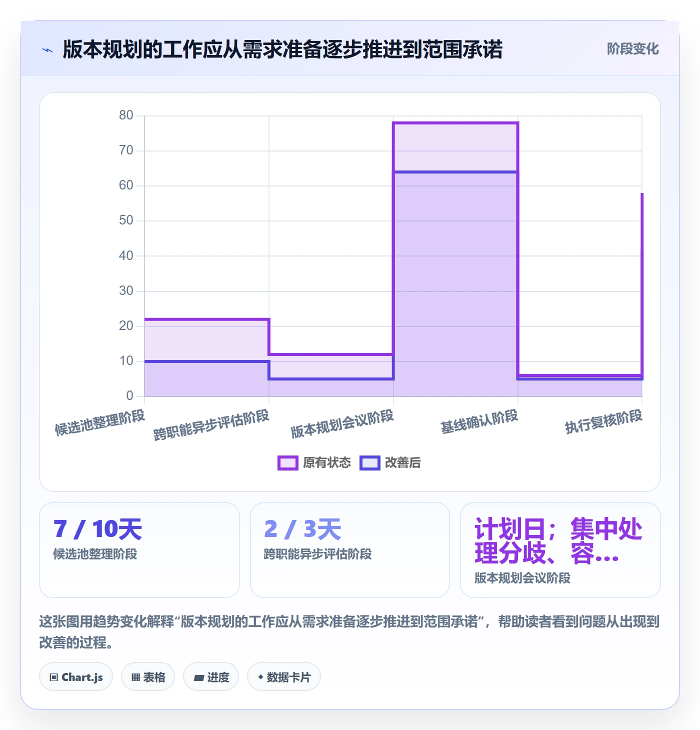This screenshot has width=700, height=730.
Task: Click the 60 y-axis value
Action: click(x=126, y=185)
